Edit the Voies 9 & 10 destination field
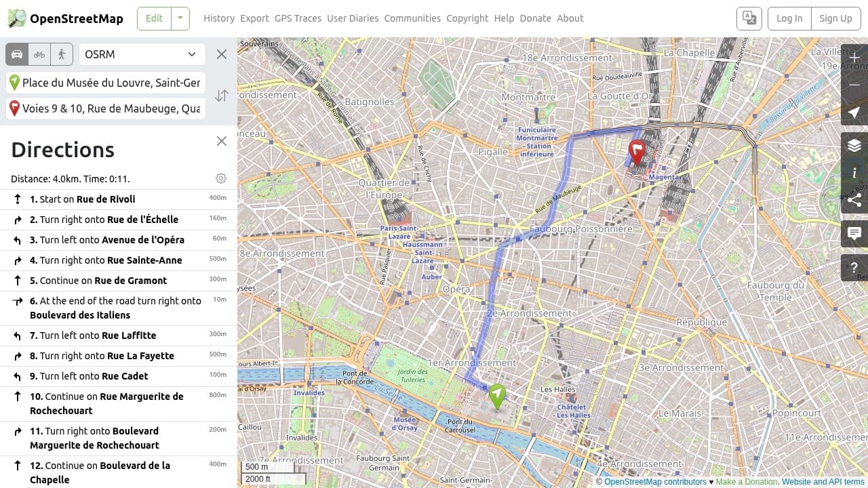 (x=106, y=108)
